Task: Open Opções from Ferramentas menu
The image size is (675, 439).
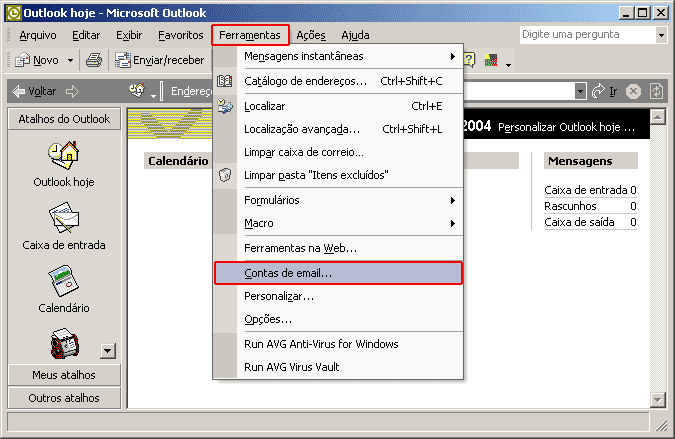Action: [338, 319]
